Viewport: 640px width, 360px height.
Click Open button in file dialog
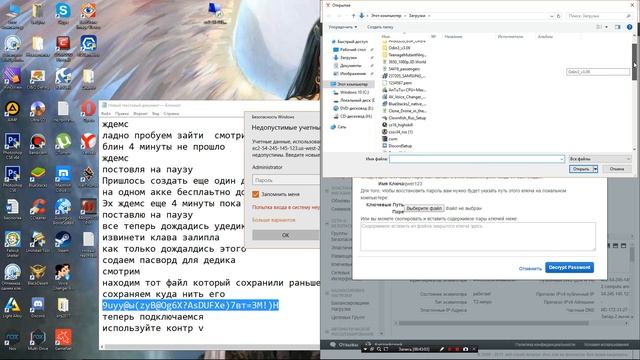tap(580, 169)
